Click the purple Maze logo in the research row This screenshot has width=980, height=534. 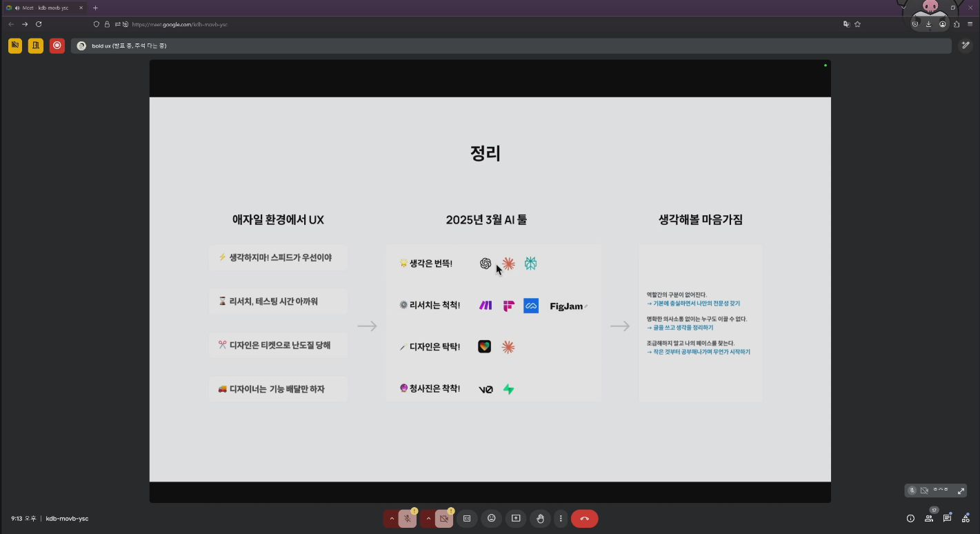[x=486, y=306]
